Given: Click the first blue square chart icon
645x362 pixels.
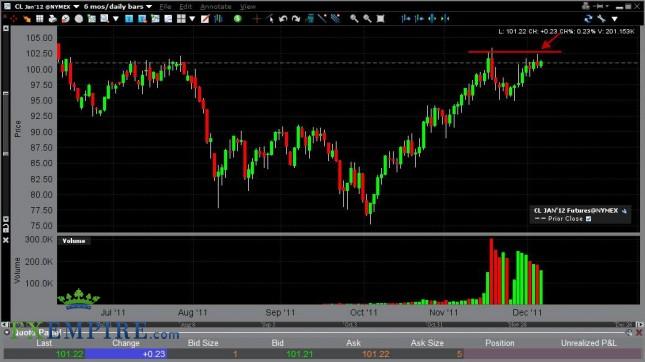Looking at the screenshot, I should point(129,19).
